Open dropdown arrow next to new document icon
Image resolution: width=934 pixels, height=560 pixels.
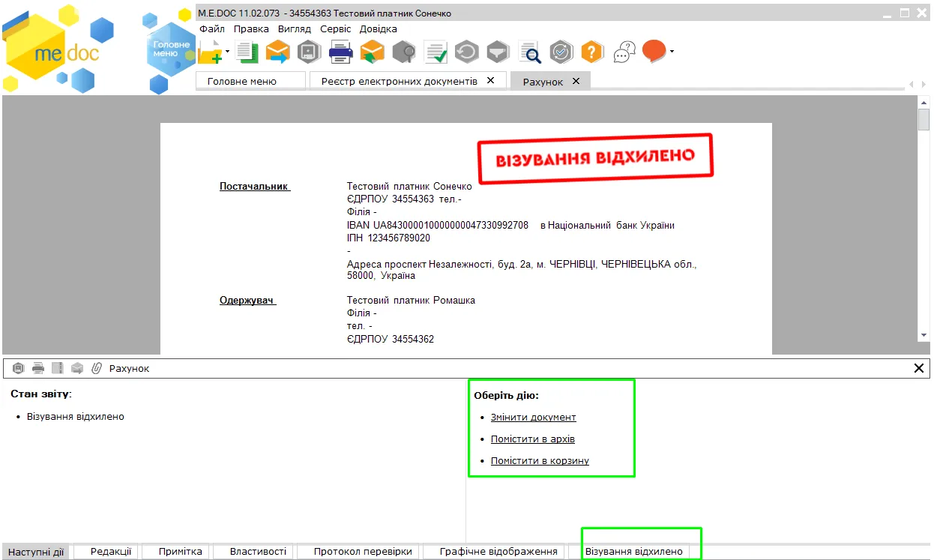coord(227,52)
